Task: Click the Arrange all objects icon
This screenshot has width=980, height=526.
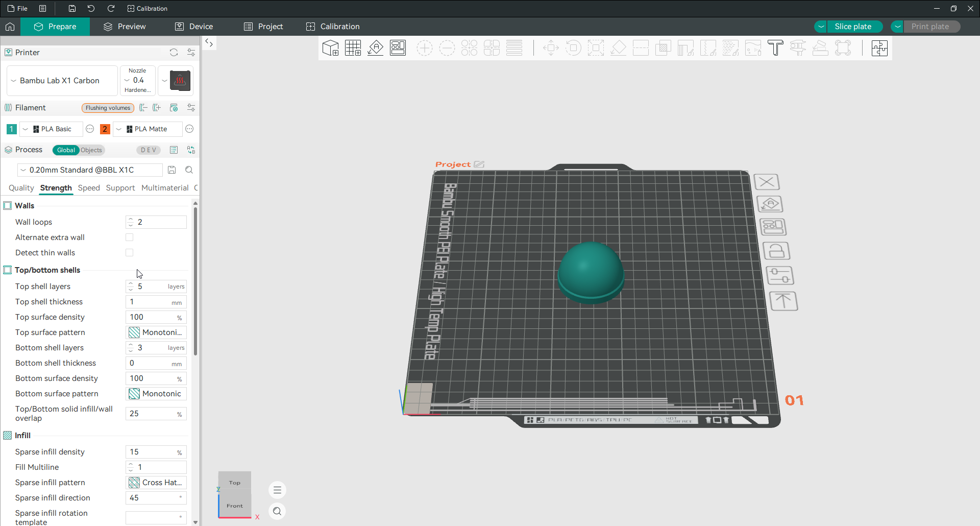Action: (398, 48)
